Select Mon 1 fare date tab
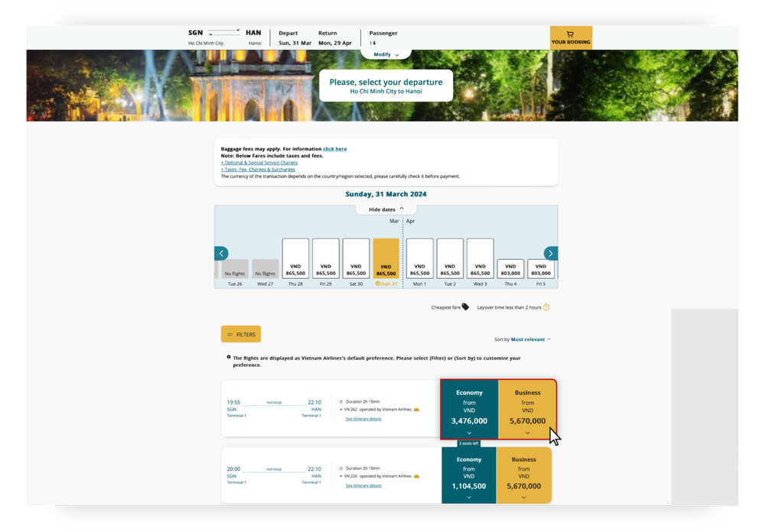The height and width of the screenshot is (532, 765). click(419, 258)
